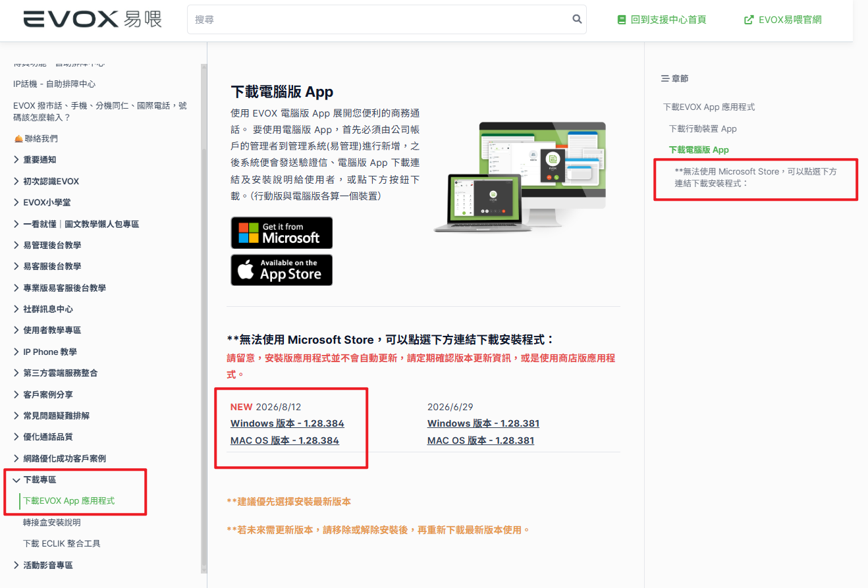Viewport: 868px width, 588px height.
Task: Expand the IP Phone 教學 section
Action: (x=45, y=352)
